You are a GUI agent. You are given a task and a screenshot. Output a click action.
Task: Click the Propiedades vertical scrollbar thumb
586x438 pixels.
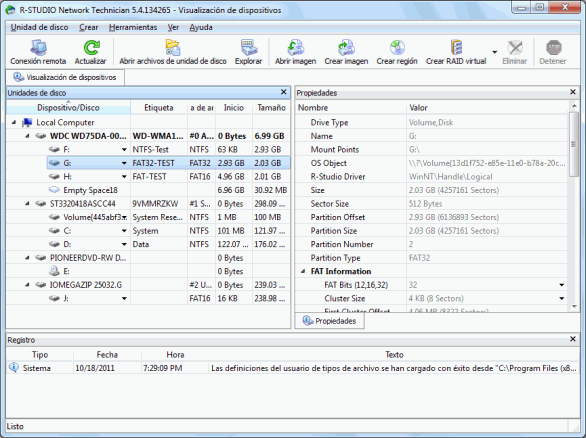(x=574, y=144)
